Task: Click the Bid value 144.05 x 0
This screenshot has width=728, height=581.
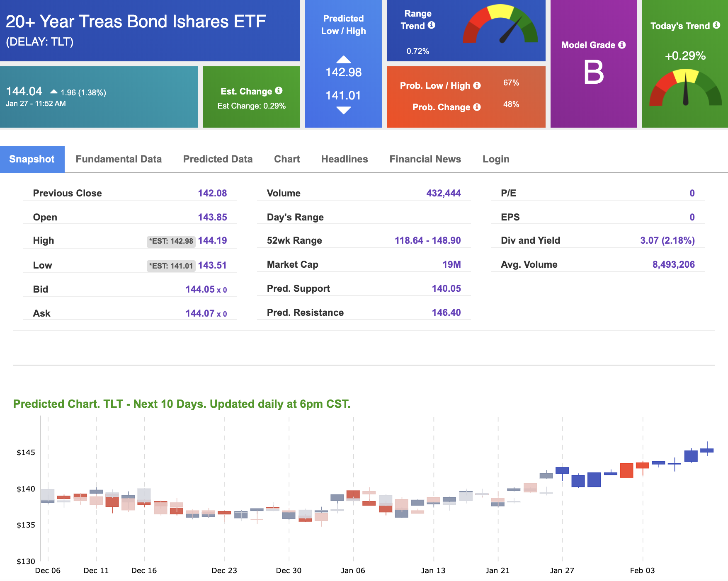Action: (206, 289)
